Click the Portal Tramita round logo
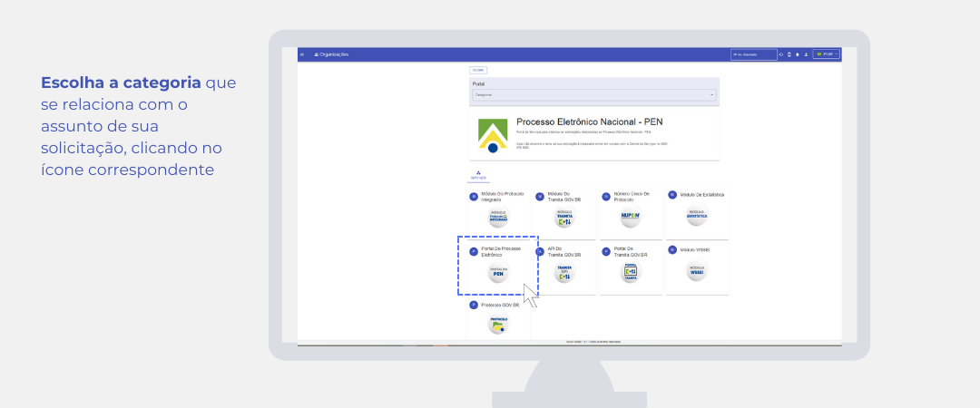 pos(631,272)
